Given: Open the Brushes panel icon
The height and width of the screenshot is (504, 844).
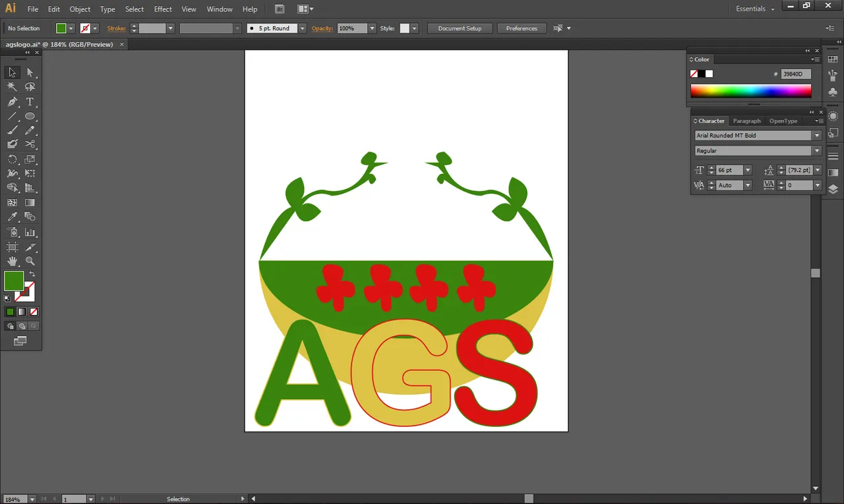Looking at the screenshot, I should point(833,76).
